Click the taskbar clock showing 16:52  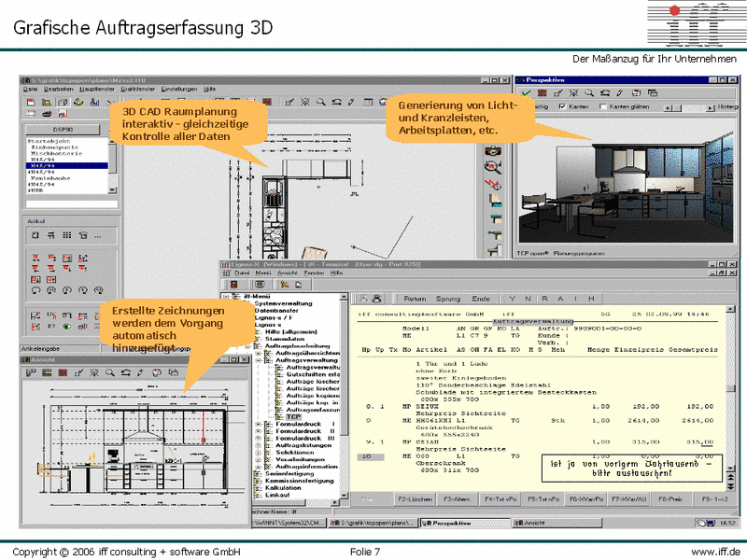(727, 523)
